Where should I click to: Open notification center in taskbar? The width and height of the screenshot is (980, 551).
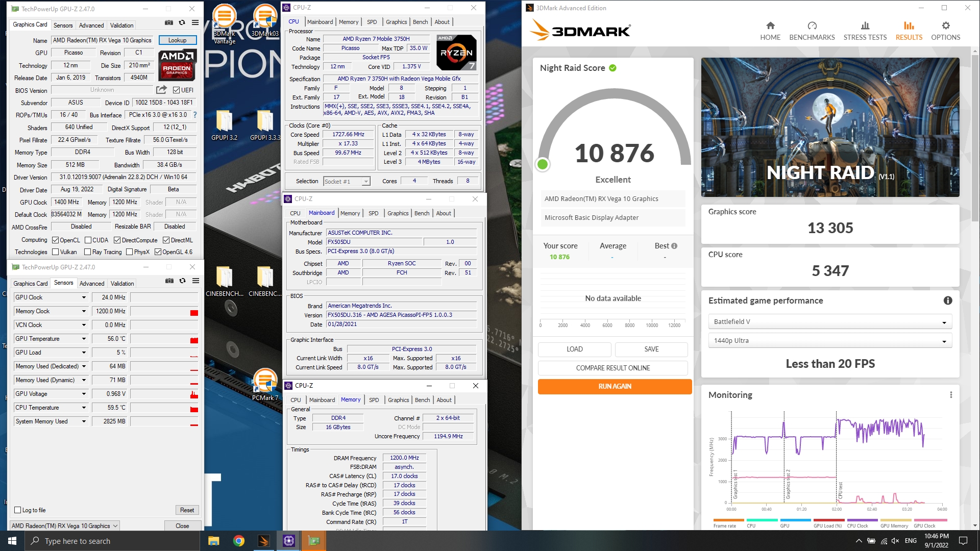964,541
